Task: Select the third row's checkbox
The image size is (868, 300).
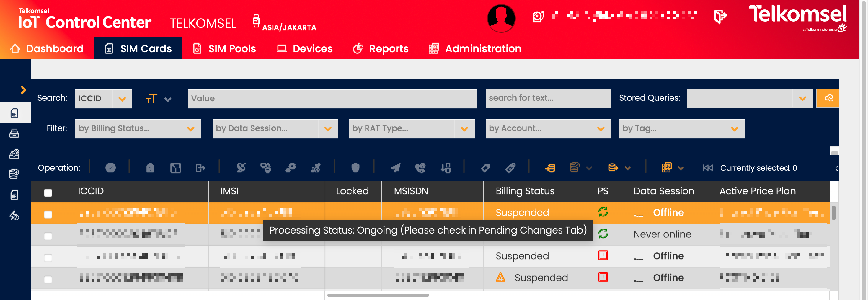Action: point(48,257)
